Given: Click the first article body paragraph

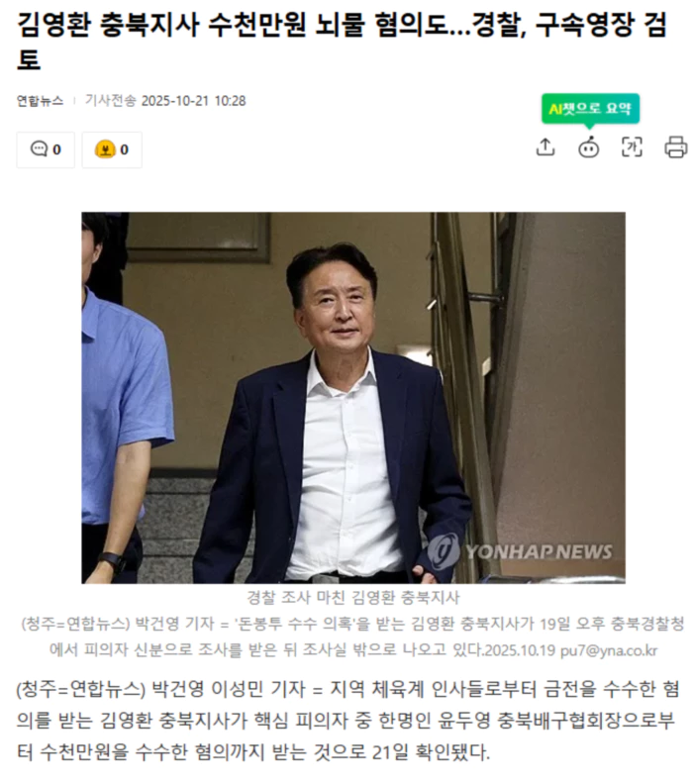Looking at the screenshot, I should click(347, 721).
